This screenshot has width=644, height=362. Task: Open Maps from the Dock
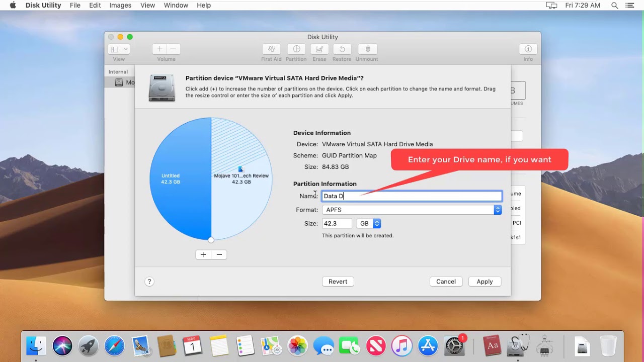[x=271, y=346]
